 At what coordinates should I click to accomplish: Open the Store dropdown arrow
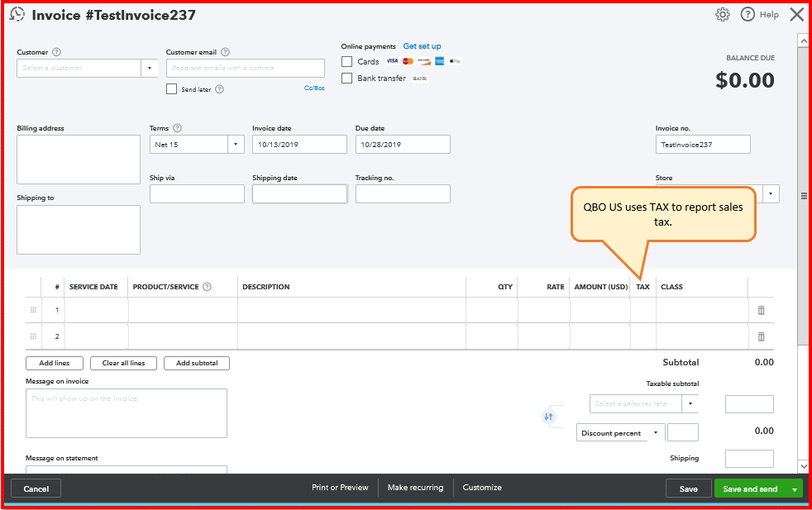[x=771, y=193]
